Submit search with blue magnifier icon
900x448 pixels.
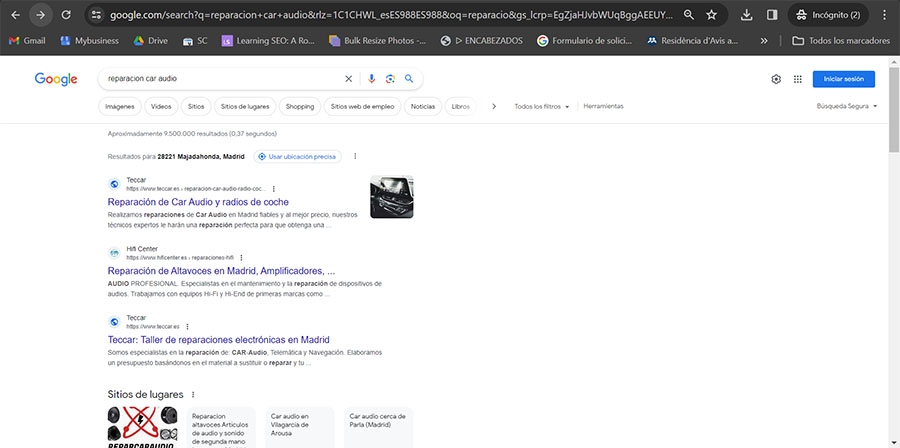[409, 79]
